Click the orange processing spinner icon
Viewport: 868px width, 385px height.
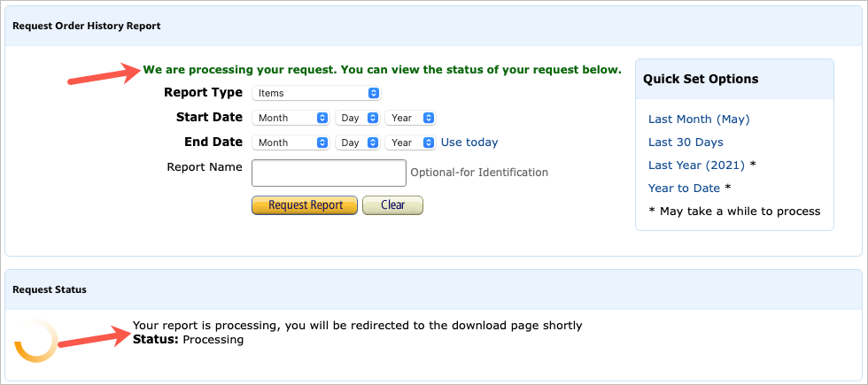point(36,341)
